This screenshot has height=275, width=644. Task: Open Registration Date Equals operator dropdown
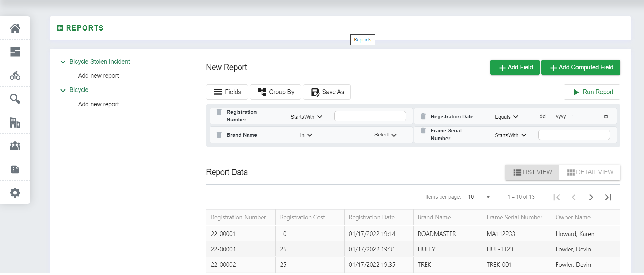506,117
